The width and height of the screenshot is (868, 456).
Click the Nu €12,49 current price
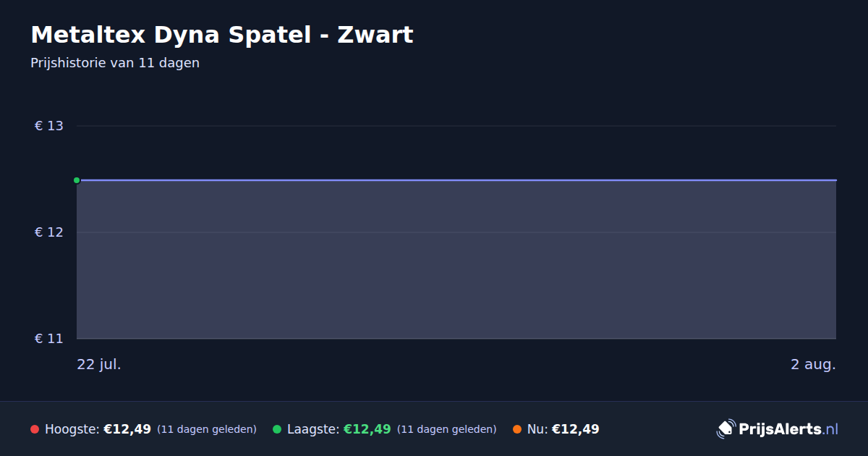pos(576,429)
